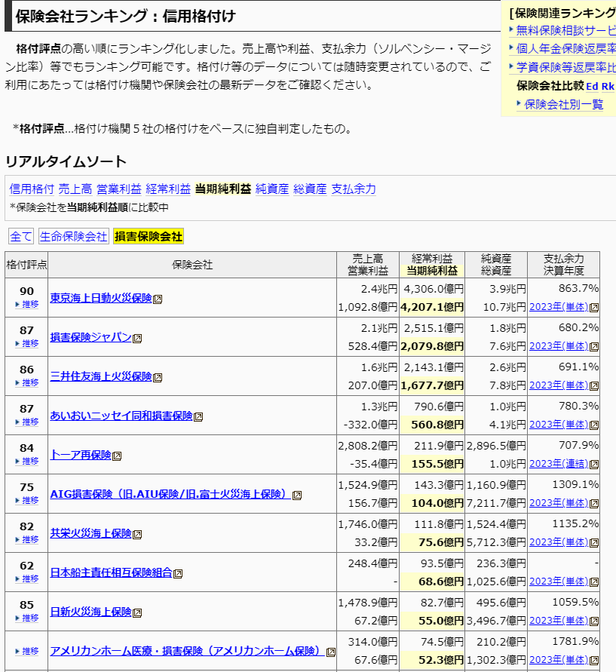Open 推移 link under score 62
Screen dimensions: 616x672
[x=27, y=579]
